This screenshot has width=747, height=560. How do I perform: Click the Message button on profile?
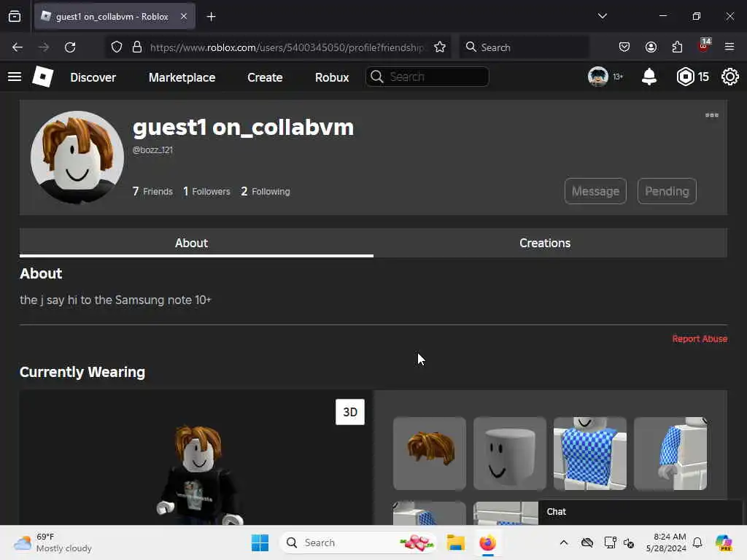(595, 191)
